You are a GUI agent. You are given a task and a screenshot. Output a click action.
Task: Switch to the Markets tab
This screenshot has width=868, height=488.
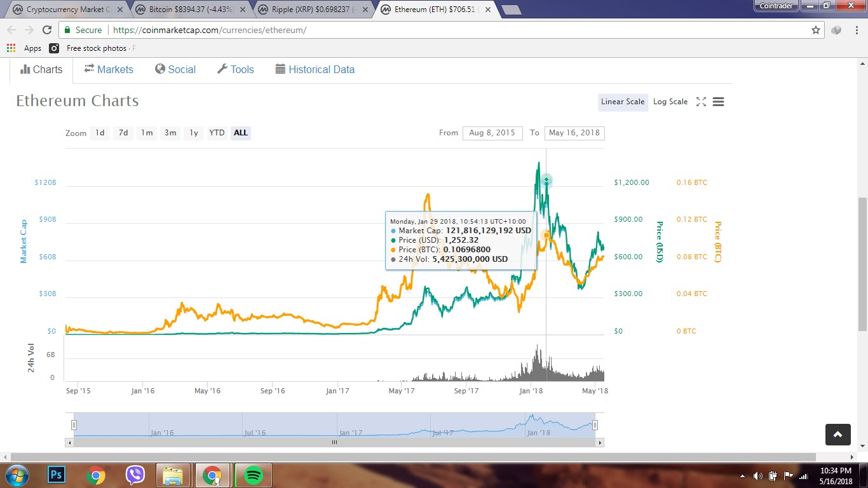point(109,70)
